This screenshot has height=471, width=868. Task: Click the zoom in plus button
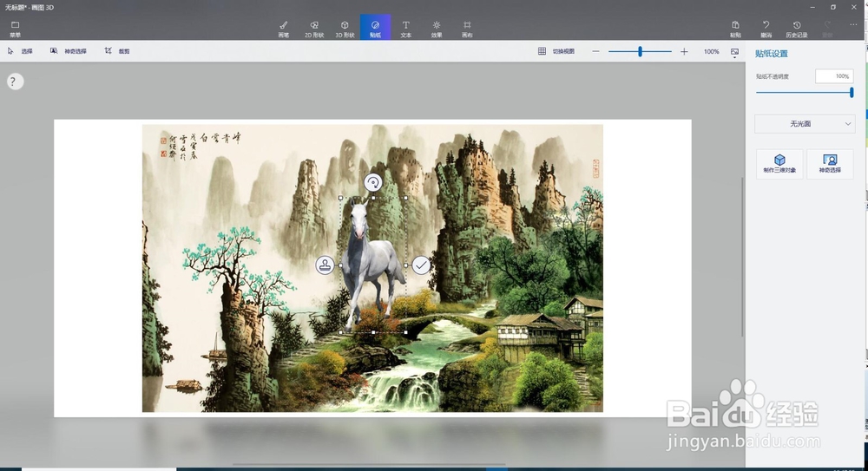coord(684,51)
